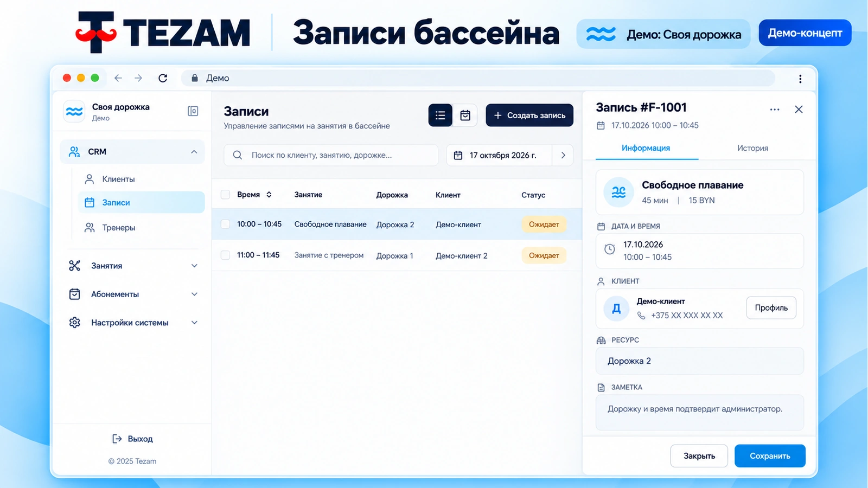Switch to list view icon
The width and height of the screenshot is (868, 488).
coord(440,115)
